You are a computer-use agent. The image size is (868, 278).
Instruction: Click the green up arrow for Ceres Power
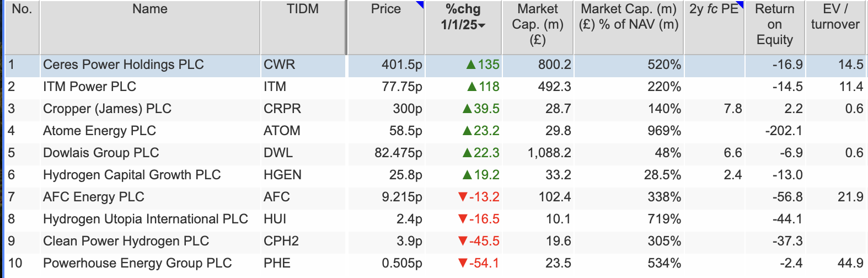coord(470,65)
